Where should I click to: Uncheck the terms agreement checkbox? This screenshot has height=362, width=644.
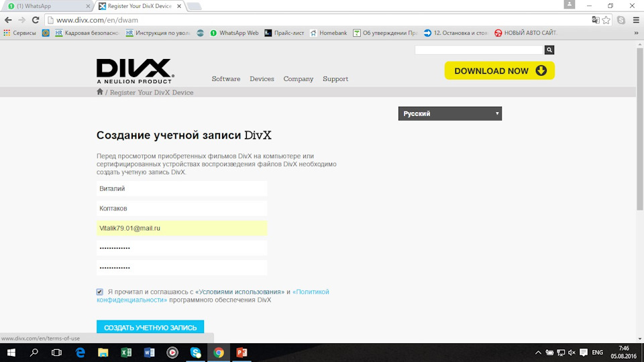(100, 292)
